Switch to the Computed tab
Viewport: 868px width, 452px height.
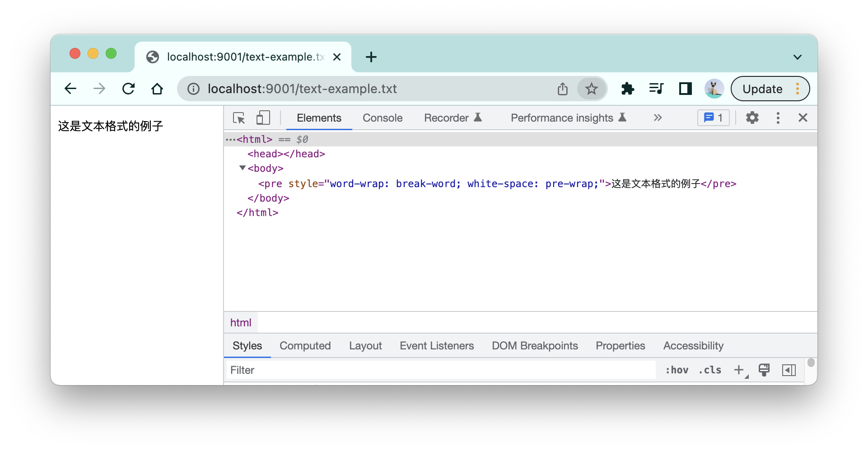point(305,346)
